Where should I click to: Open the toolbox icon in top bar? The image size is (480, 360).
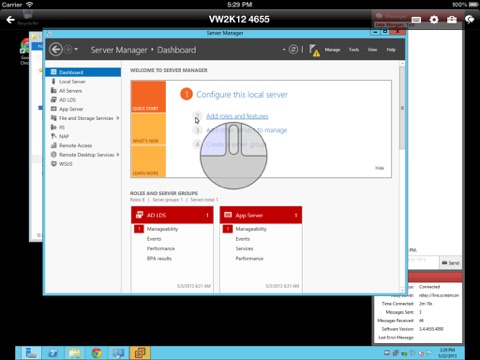452,20
